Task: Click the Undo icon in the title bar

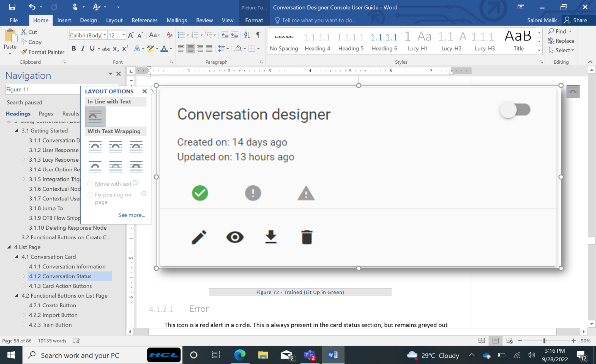Action: [32, 7]
